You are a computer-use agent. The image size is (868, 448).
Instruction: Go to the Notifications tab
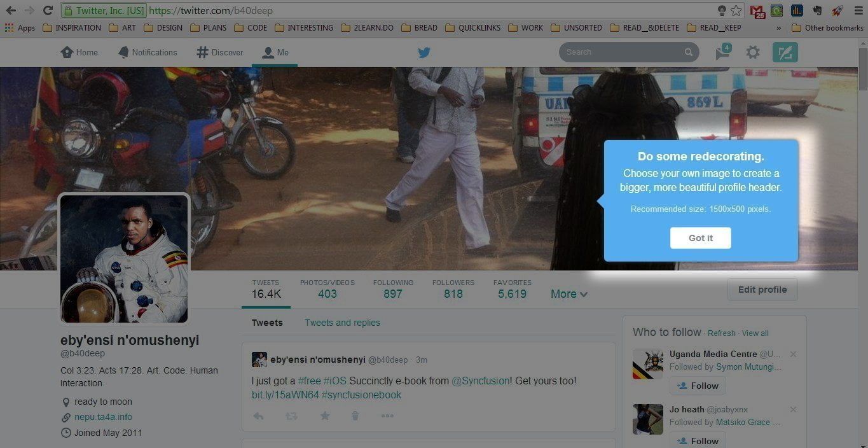(x=148, y=53)
